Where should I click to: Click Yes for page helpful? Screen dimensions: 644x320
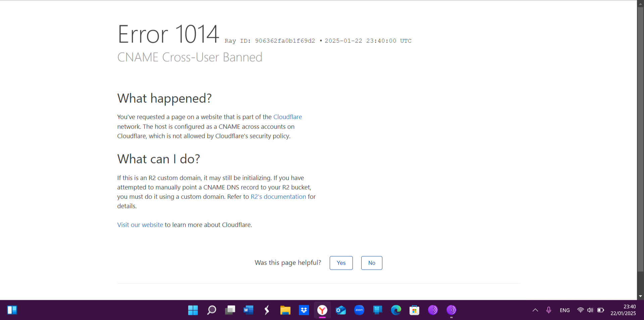(341, 263)
